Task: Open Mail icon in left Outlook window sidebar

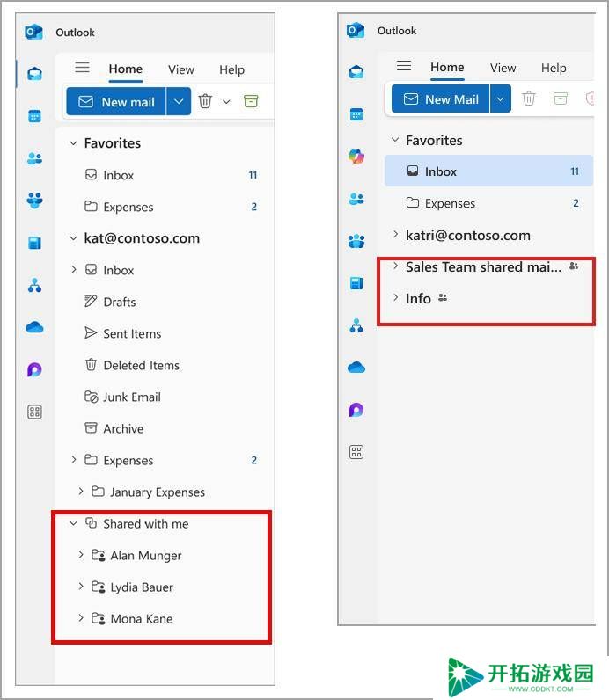Action: click(x=34, y=74)
